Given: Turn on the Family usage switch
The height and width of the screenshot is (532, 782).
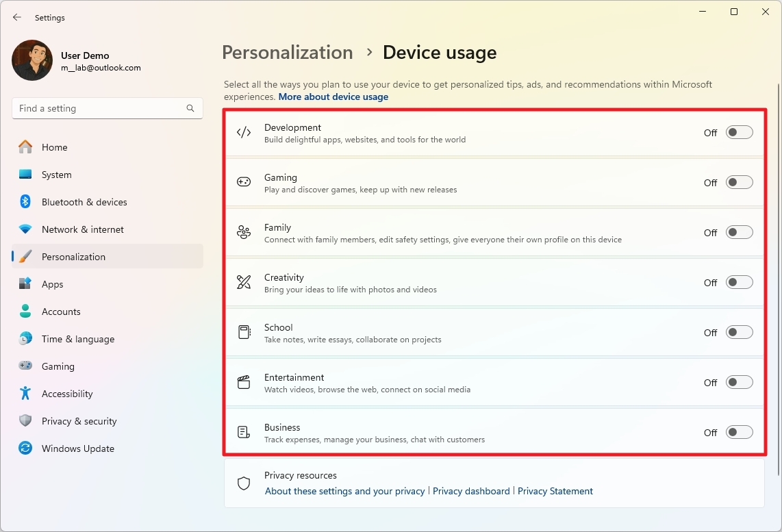Looking at the screenshot, I should point(739,232).
